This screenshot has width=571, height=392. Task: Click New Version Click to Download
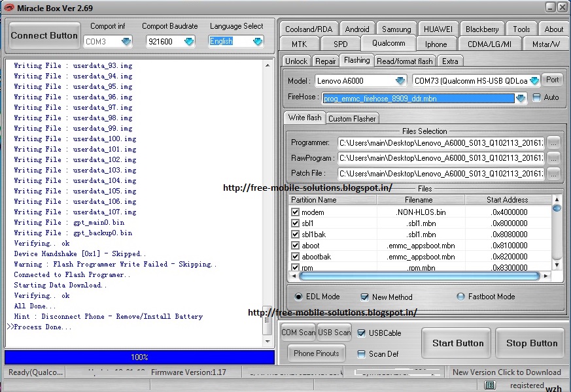pyautogui.click(x=507, y=372)
